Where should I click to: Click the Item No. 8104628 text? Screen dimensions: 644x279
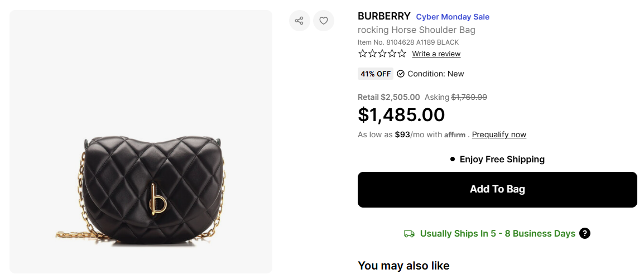point(408,42)
